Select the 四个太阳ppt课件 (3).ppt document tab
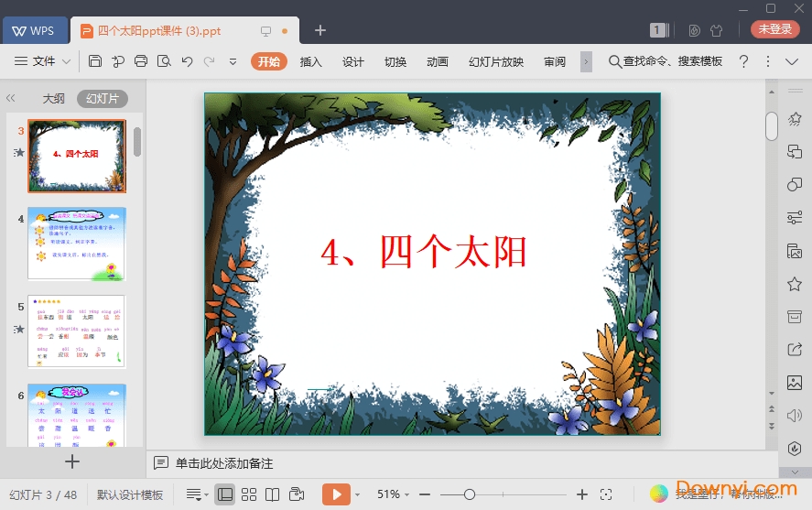Screen dimensions: 812x510 (184, 30)
